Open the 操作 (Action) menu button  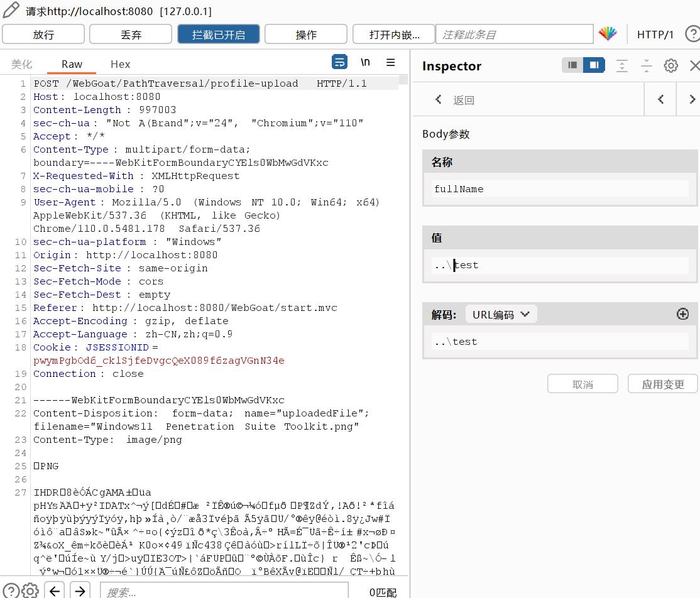[306, 35]
